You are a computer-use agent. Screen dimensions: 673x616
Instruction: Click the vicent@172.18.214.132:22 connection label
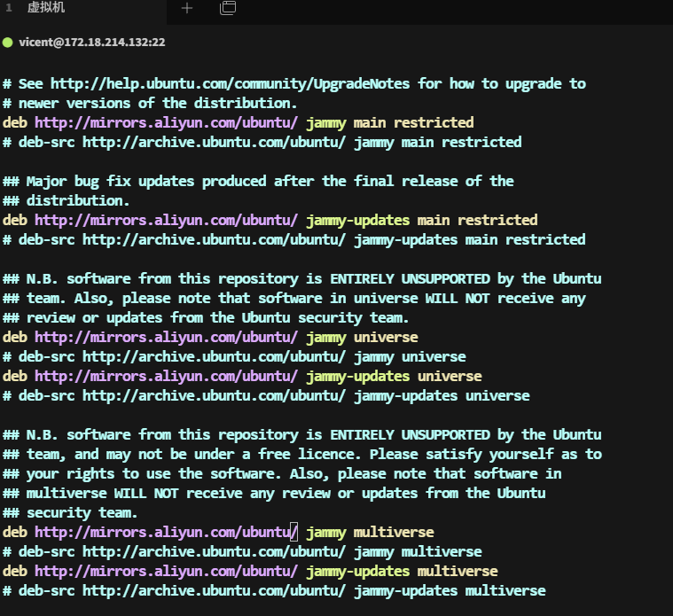(x=92, y=42)
